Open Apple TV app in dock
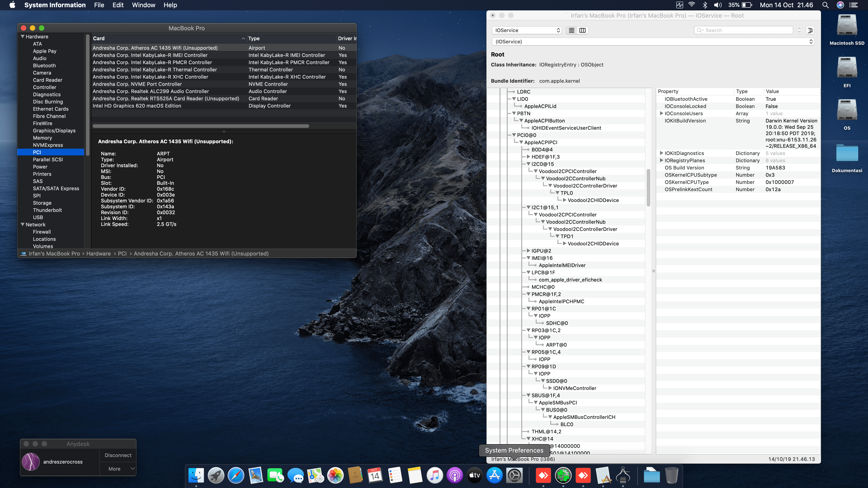The width and height of the screenshot is (868, 488). pyautogui.click(x=474, y=476)
